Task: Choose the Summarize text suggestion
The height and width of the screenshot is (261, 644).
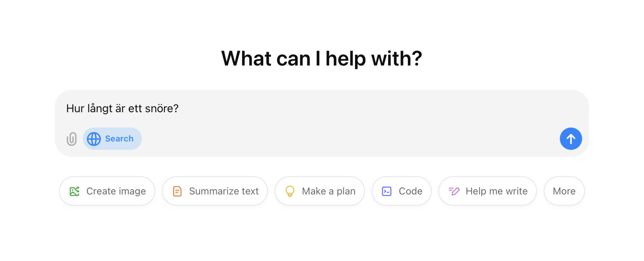Action: coord(215,191)
